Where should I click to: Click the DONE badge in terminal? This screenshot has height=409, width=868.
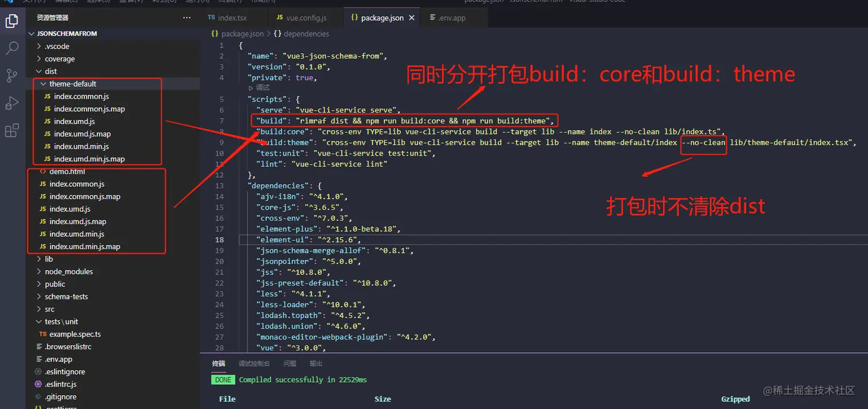pos(223,380)
